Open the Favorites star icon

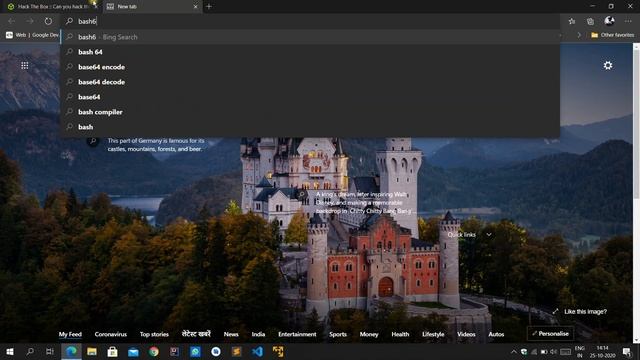(572, 21)
